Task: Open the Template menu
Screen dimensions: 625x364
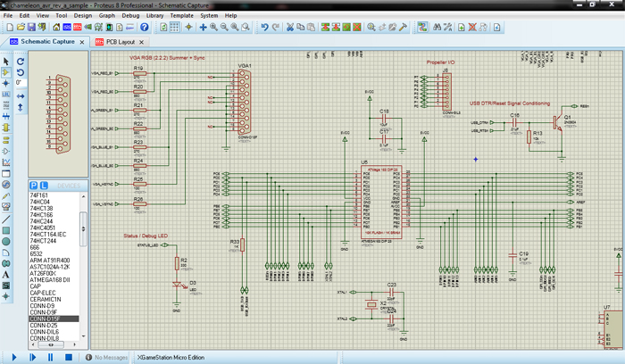Action: click(x=182, y=15)
